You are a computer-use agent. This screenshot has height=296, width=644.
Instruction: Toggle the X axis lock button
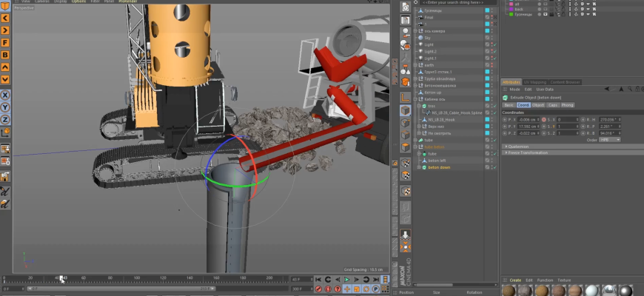pos(5,95)
